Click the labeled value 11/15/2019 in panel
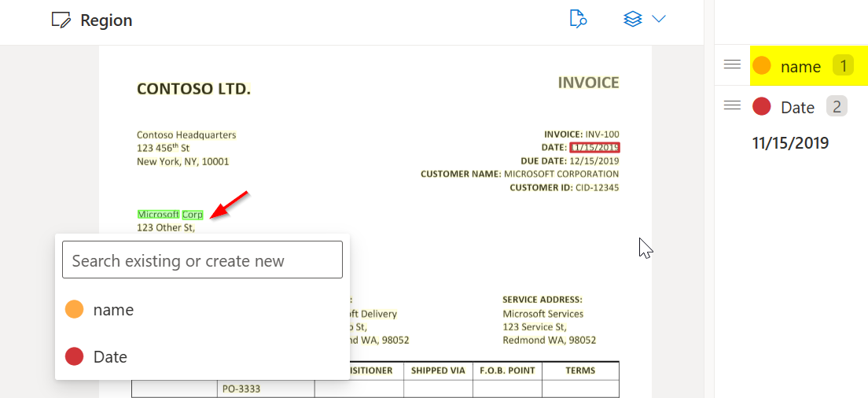Image resolution: width=868 pixels, height=398 pixels. [790, 143]
